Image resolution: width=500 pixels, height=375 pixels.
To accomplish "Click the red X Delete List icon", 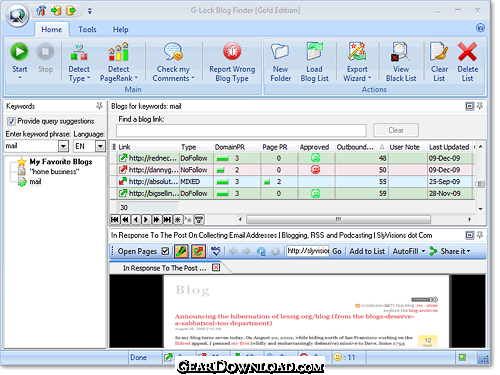I will (467, 52).
